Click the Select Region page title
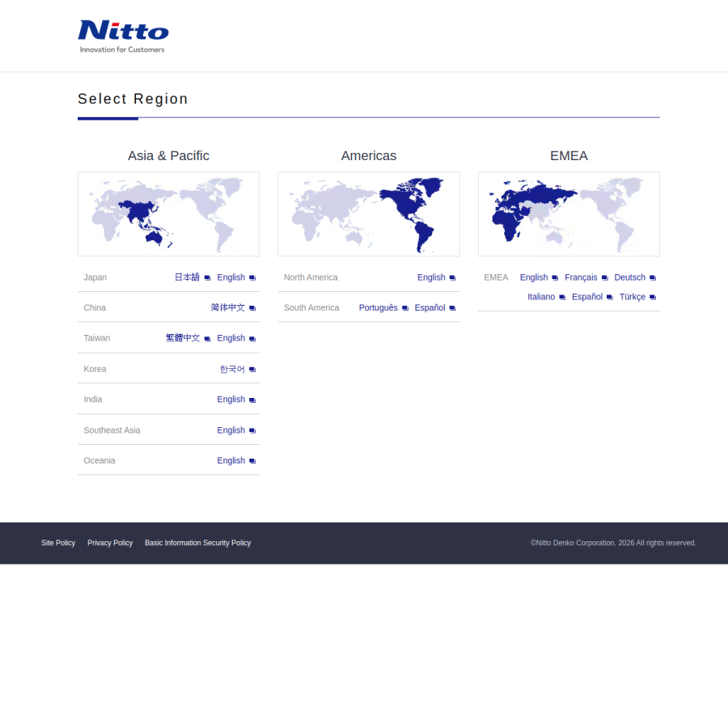728x728 pixels. [133, 99]
